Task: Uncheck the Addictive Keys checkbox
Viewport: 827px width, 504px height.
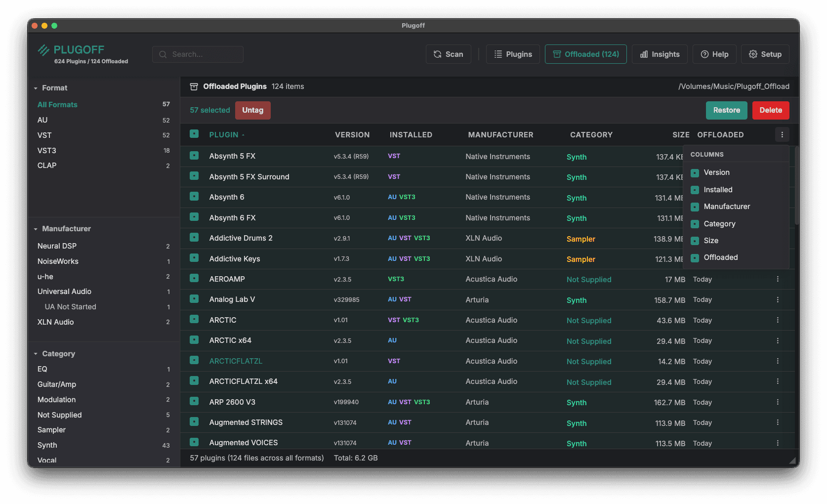Action: coord(194,258)
